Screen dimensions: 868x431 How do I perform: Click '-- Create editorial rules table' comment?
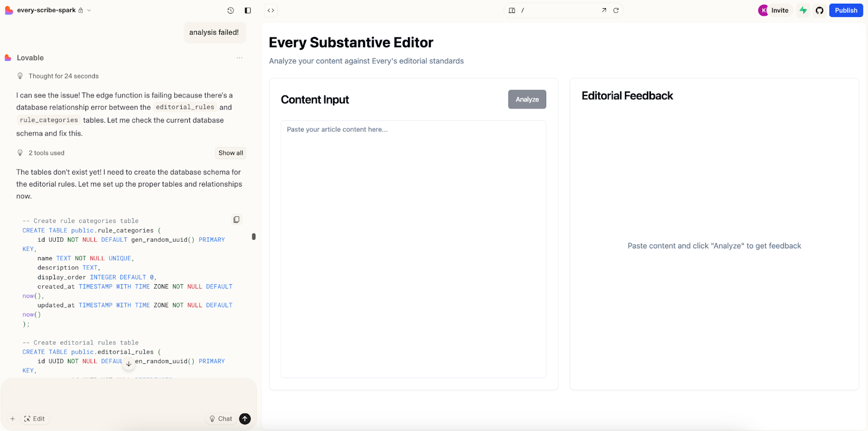click(80, 343)
